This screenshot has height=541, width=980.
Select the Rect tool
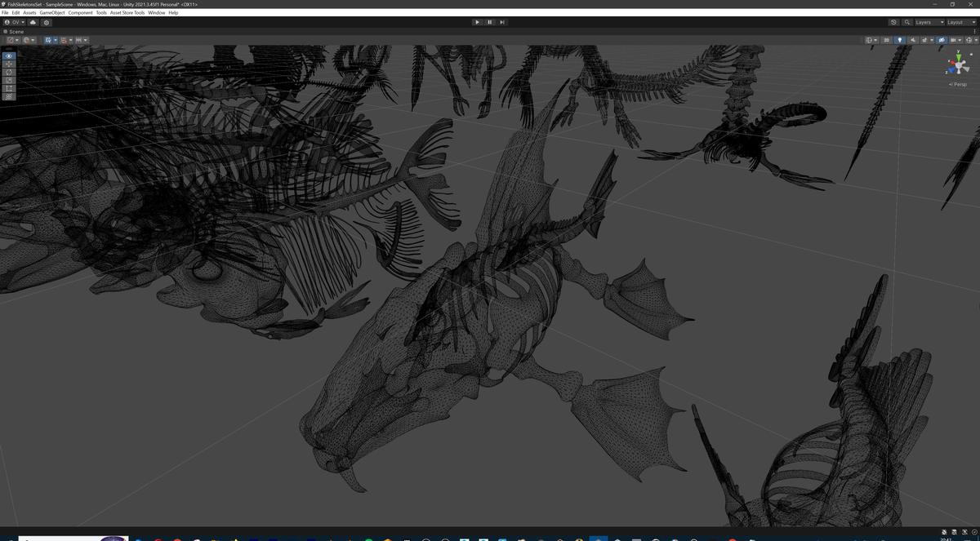(8, 88)
